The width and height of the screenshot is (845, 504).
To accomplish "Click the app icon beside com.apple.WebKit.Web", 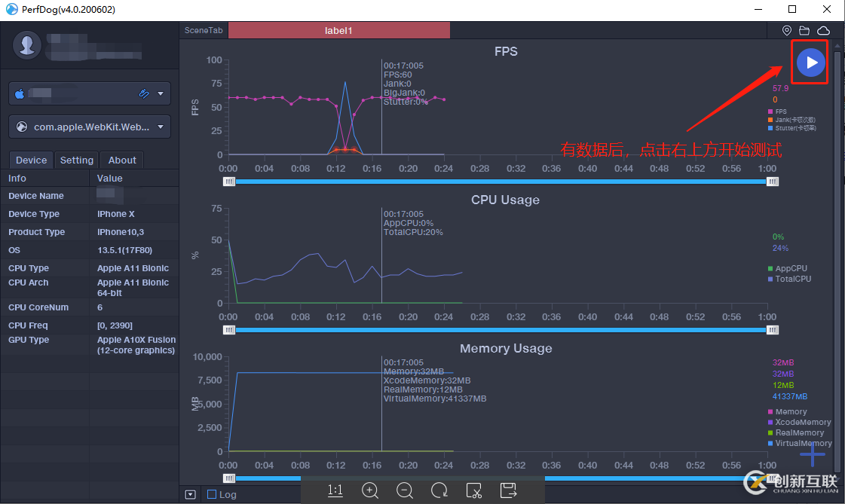I will [x=22, y=127].
